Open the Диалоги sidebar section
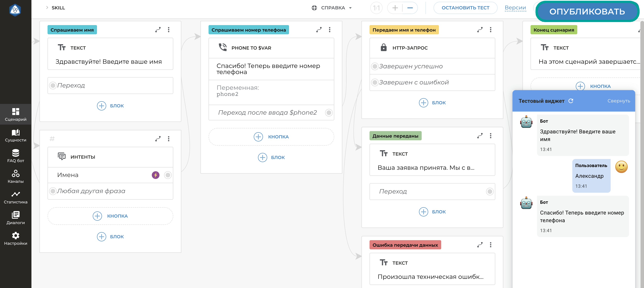Image resolution: width=644 pixels, height=288 pixels. tap(16, 218)
